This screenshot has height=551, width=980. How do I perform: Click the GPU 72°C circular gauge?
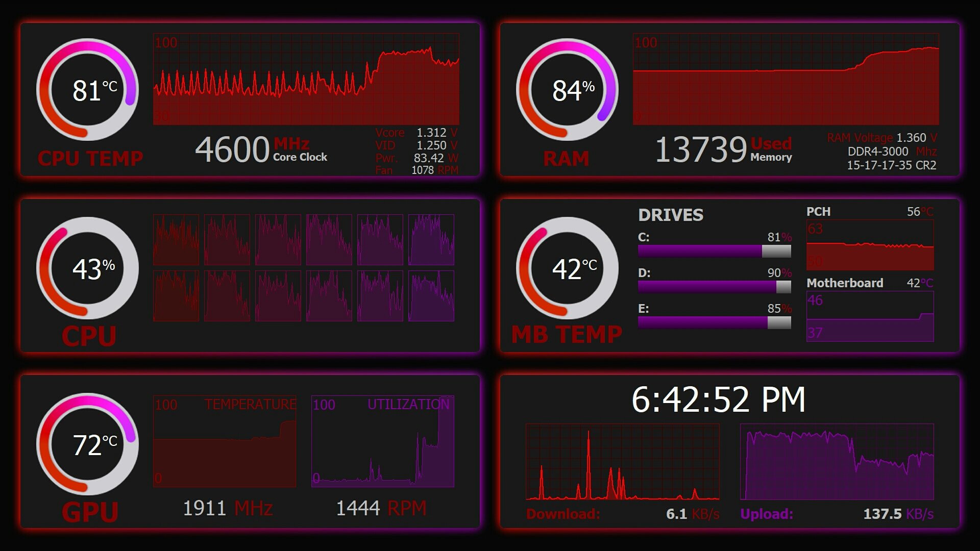click(87, 444)
